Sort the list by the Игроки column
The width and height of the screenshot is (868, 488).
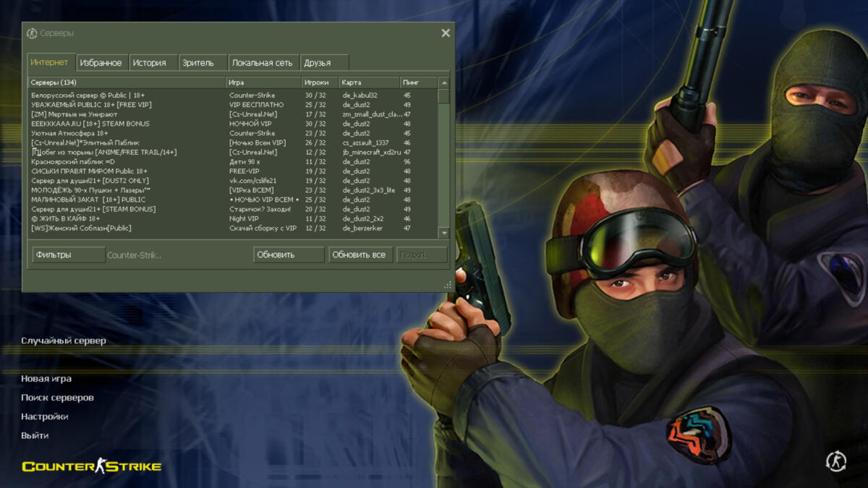(320, 82)
